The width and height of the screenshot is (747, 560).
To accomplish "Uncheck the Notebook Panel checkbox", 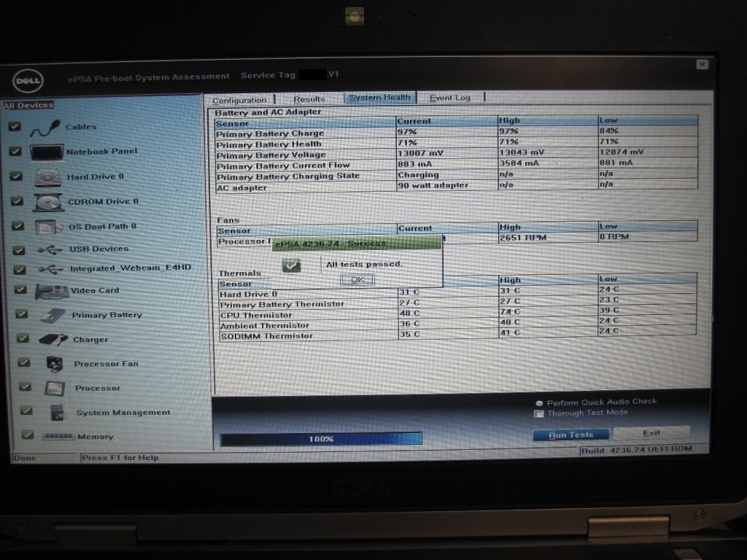I will 15,152.
